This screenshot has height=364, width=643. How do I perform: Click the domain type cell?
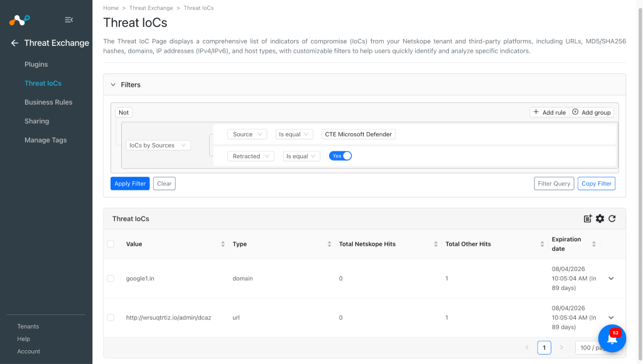243,278
